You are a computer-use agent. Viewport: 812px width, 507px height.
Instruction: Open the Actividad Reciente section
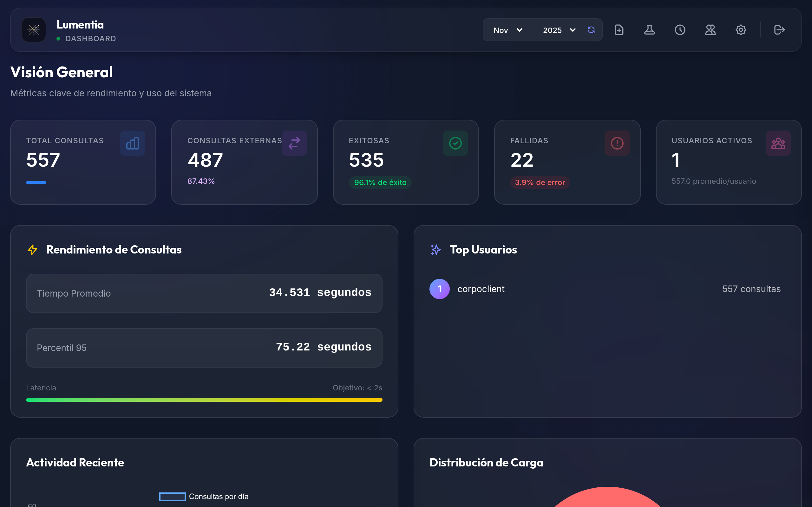coord(75,462)
